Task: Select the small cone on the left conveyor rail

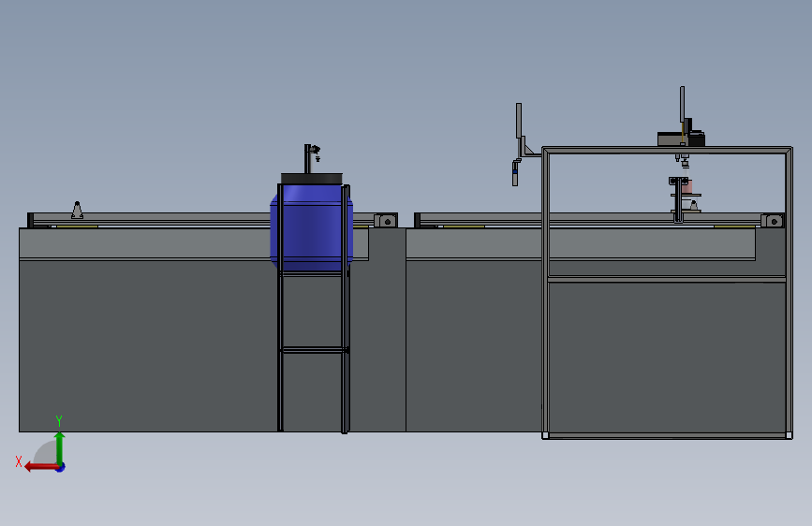Action: tap(77, 210)
